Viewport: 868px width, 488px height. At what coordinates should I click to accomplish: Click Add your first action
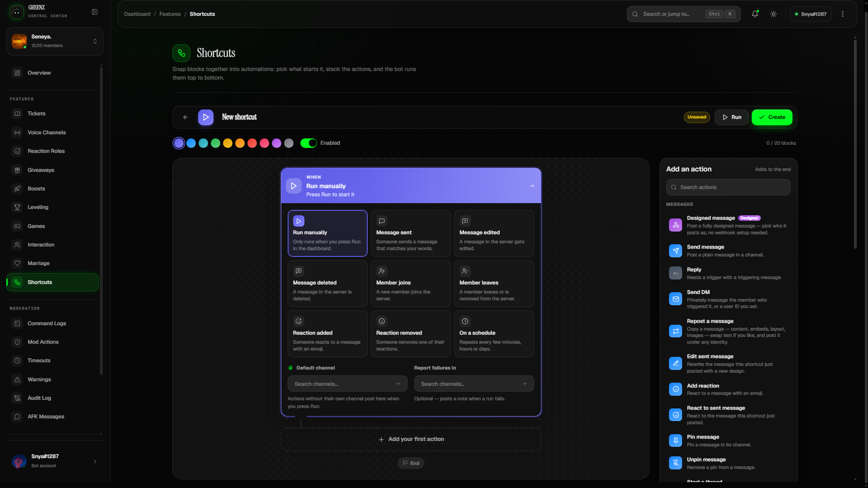point(411,439)
